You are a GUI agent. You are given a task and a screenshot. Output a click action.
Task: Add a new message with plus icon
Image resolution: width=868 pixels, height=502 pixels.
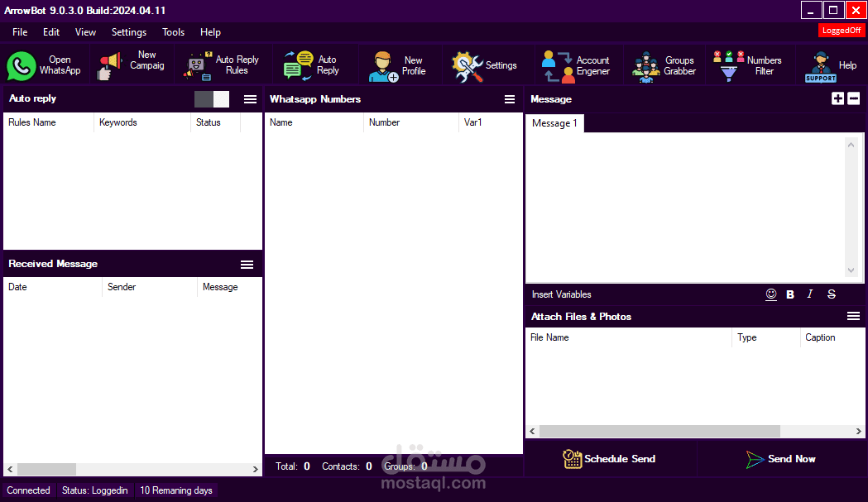pyautogui.click(x=837, y=98)
